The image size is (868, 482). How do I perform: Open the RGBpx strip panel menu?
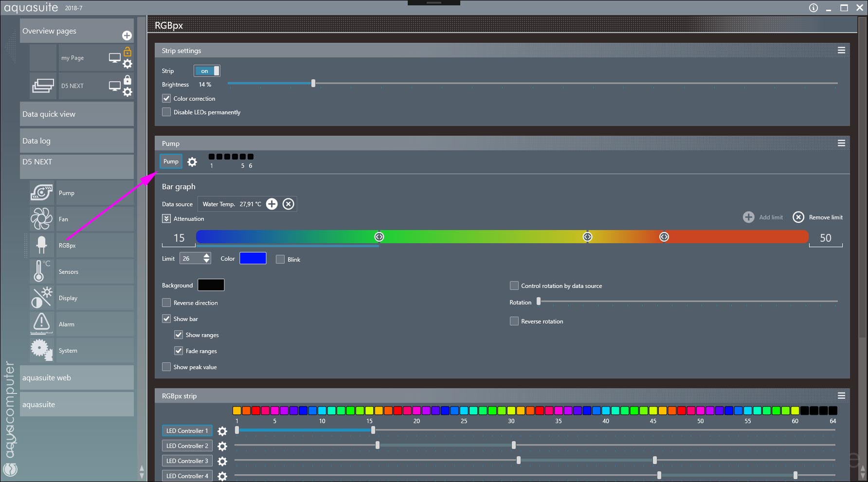(x=841, y=396)
